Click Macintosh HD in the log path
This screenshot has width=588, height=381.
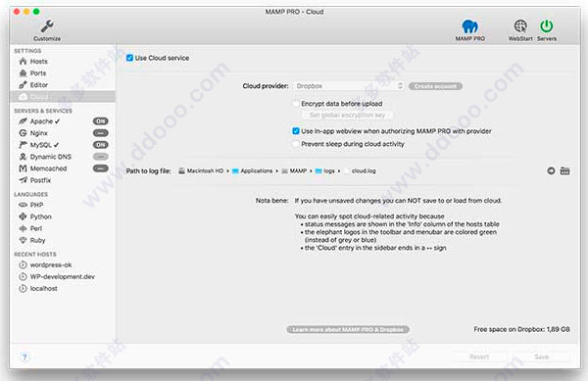click(201, 170)
